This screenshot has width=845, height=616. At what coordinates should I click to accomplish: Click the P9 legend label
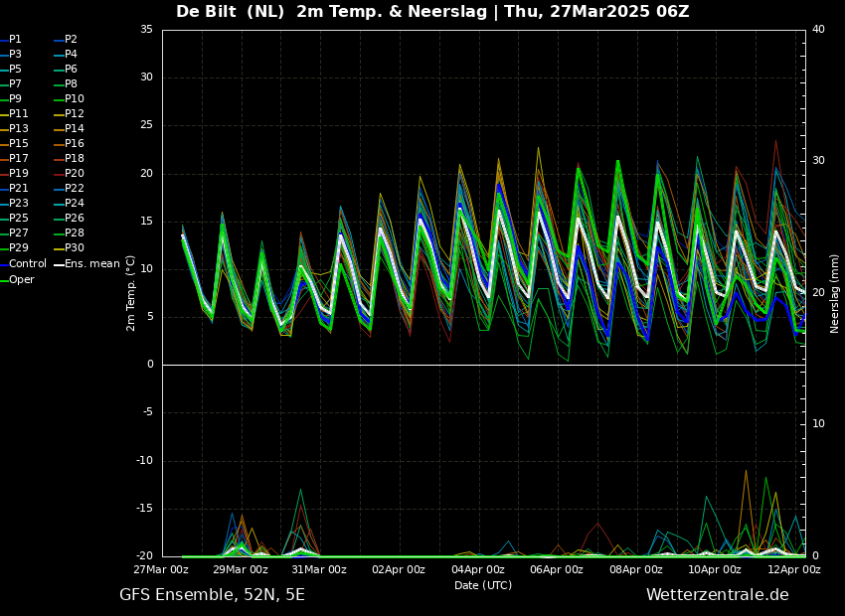click(15, 99)
